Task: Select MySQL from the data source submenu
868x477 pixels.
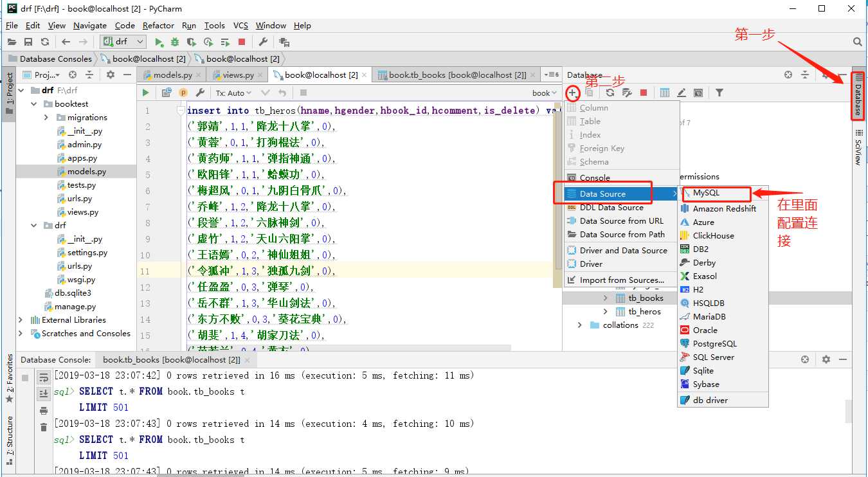Action: point(706,194)
